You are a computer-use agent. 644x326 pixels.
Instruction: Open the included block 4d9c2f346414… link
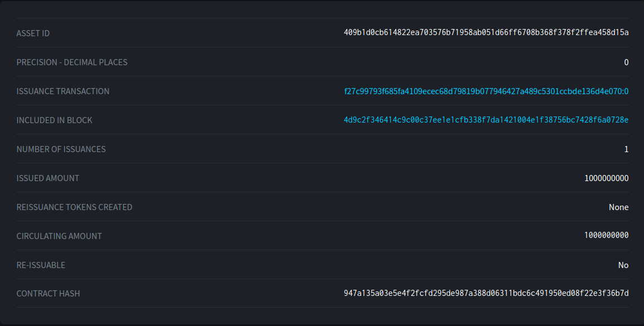pos(486,120)
